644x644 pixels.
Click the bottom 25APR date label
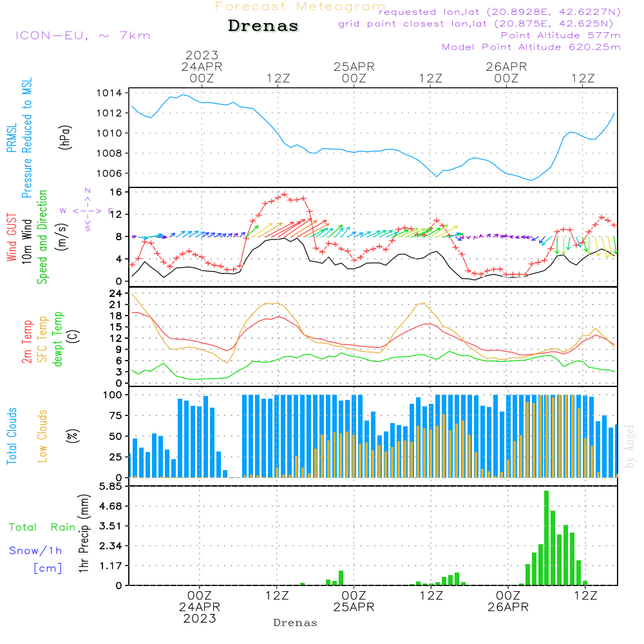click(354, 607)
